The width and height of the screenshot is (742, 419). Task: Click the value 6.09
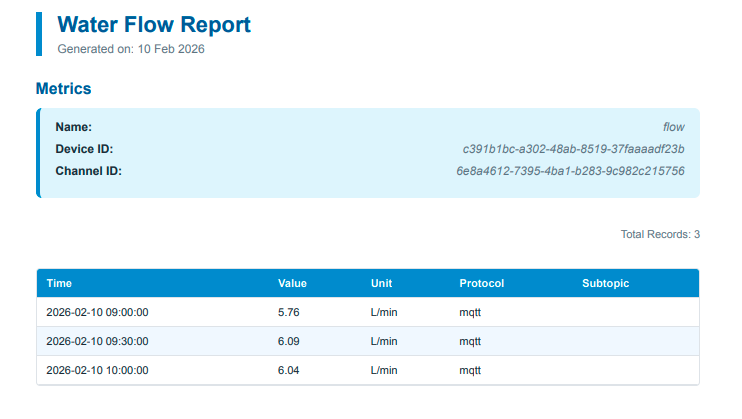pos(289,341)
